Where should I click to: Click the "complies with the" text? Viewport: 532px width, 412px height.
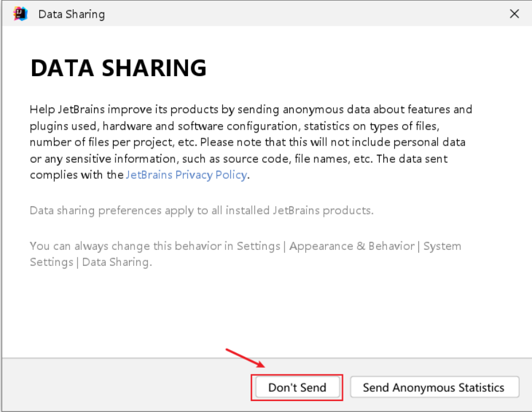pos(77,175)
